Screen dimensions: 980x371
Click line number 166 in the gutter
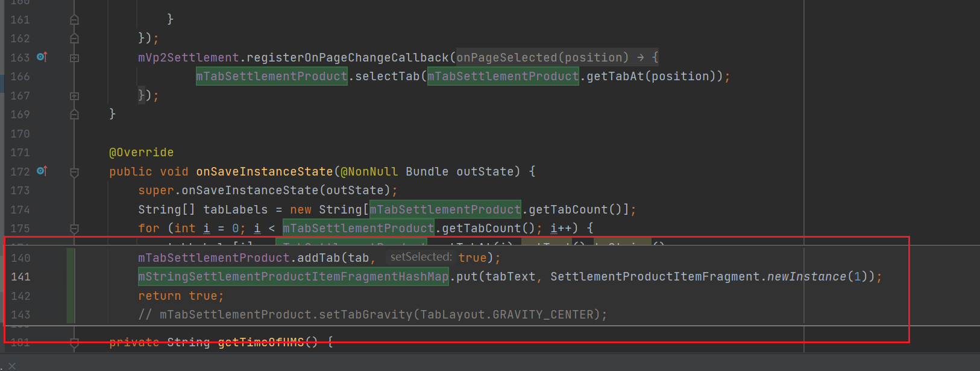pyautogui.click(x=20, y=77)
